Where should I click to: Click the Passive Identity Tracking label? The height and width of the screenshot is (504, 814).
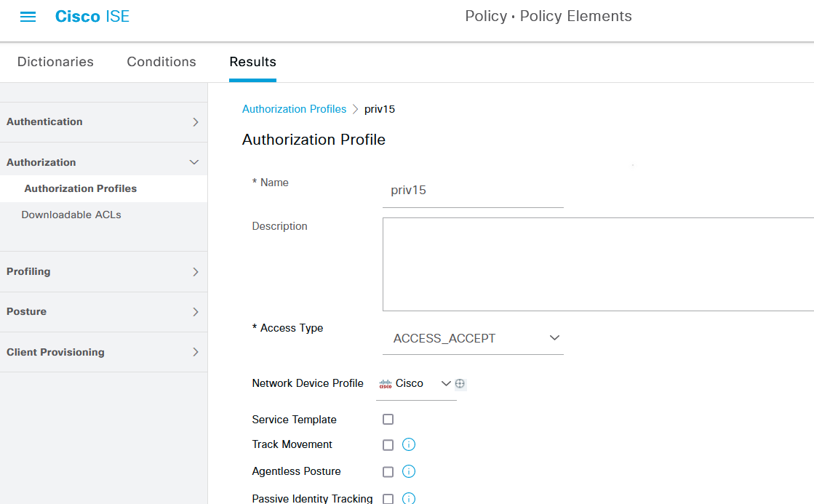(x=312, y=498)
